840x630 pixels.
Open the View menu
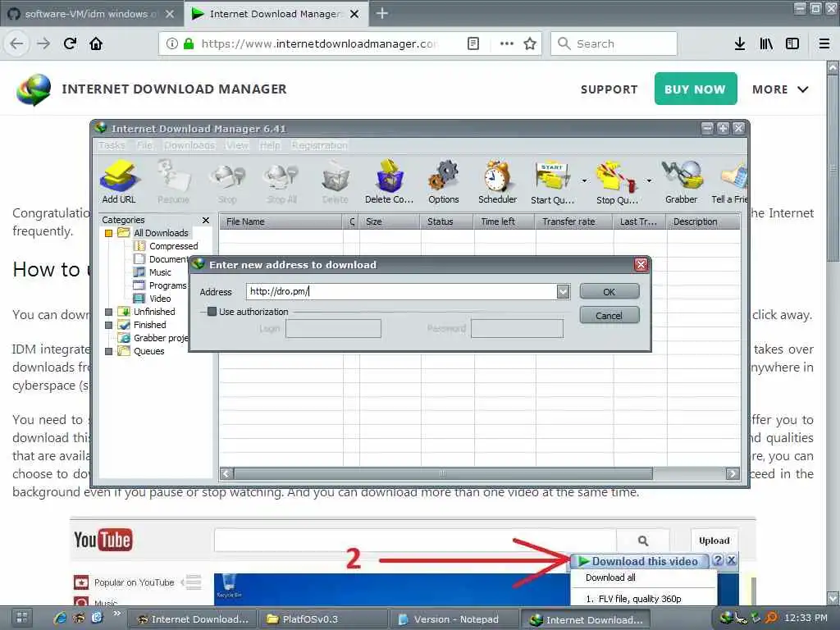coord(237,145)
